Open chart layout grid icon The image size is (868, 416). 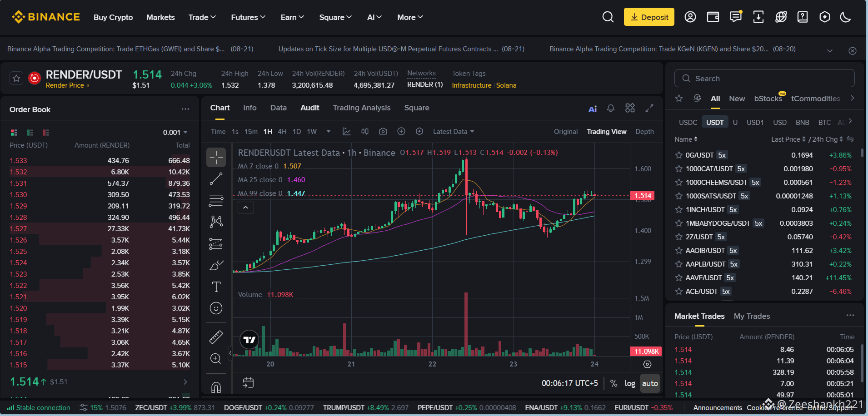pyautogui.click(x=630, y=108)
